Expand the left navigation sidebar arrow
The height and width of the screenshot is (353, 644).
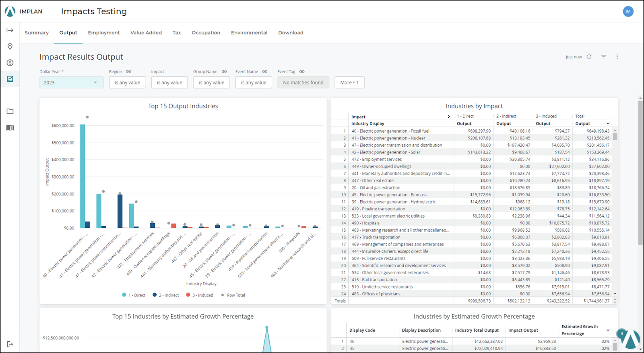tap(10, 30)
